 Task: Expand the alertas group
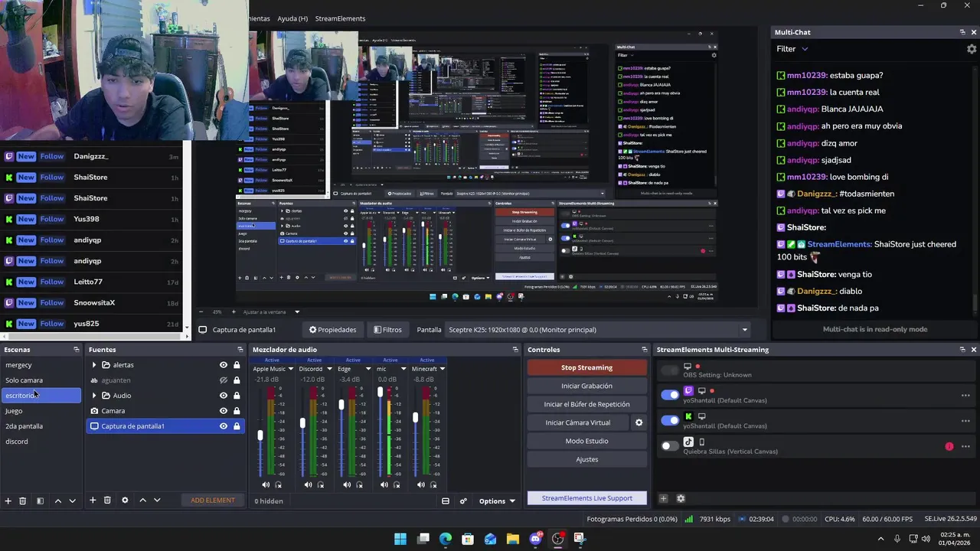click(94, 365)
